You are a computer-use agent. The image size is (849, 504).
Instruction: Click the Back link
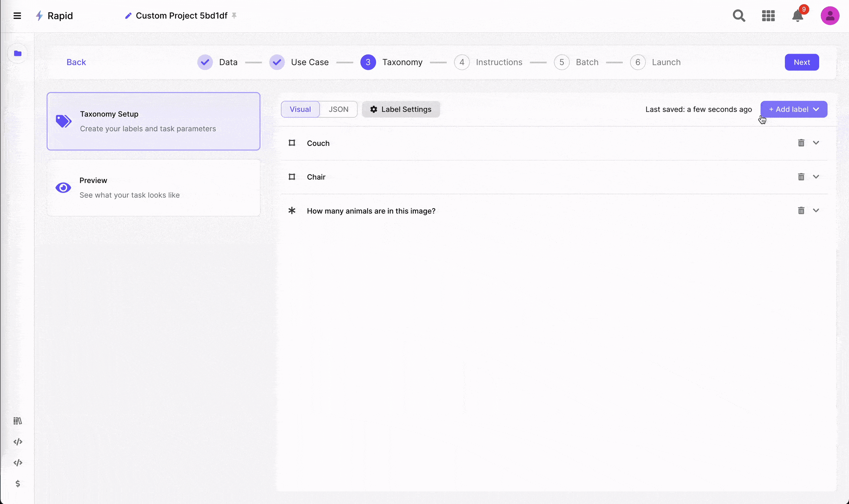coord(76,62)
